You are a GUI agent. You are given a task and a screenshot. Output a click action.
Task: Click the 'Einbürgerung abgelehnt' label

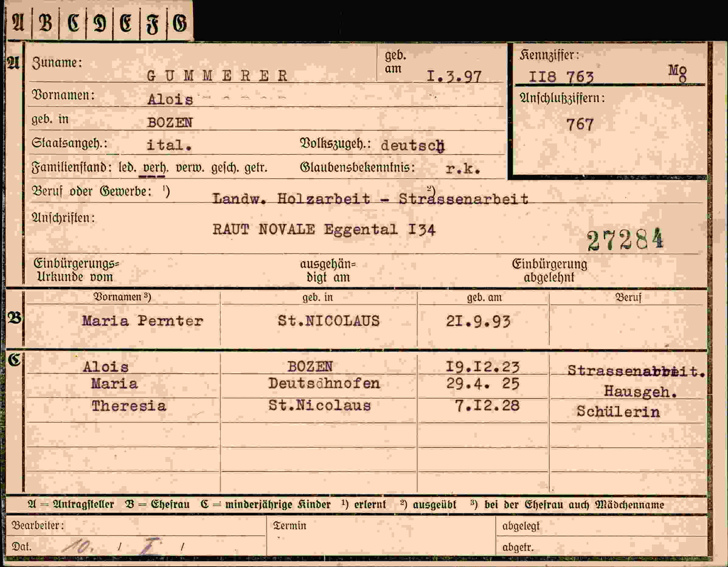tap(549, 270)
